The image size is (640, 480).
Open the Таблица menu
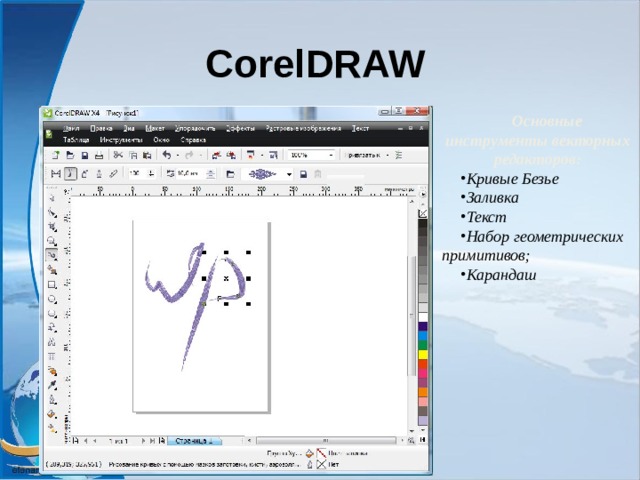[76, 140]
